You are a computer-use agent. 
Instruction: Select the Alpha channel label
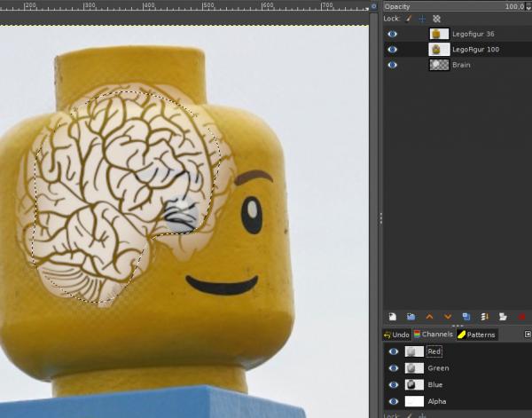pos(436,401)
